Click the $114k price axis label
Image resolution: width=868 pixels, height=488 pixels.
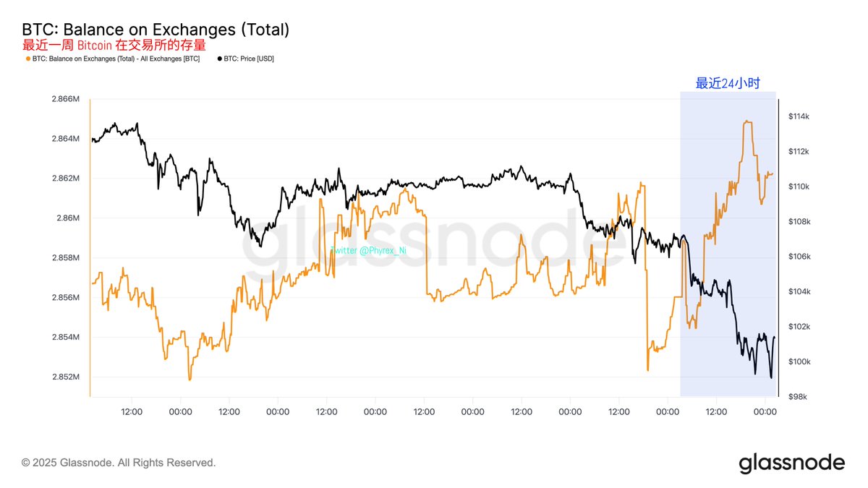pyautogui.click(x=797, y=116)
